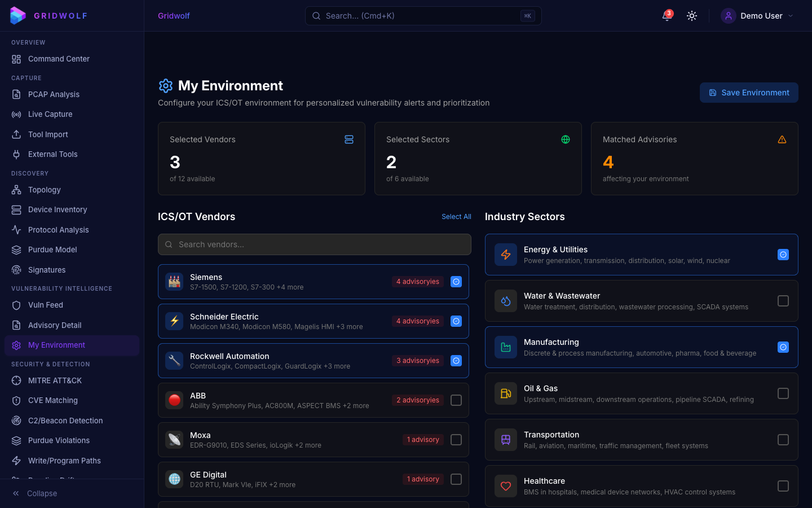Screen dimensions: 812x508
Task: Click the Transportation train icon
Action: click(x=506, y=440)
